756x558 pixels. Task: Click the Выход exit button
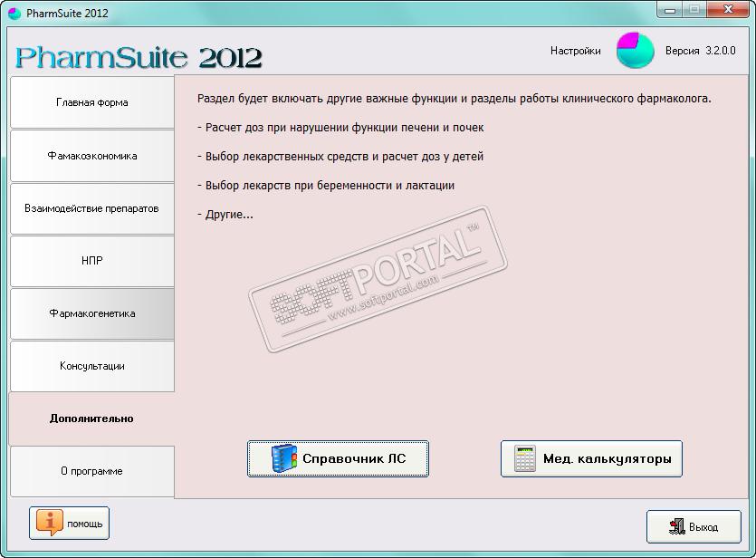coord(694,526)
